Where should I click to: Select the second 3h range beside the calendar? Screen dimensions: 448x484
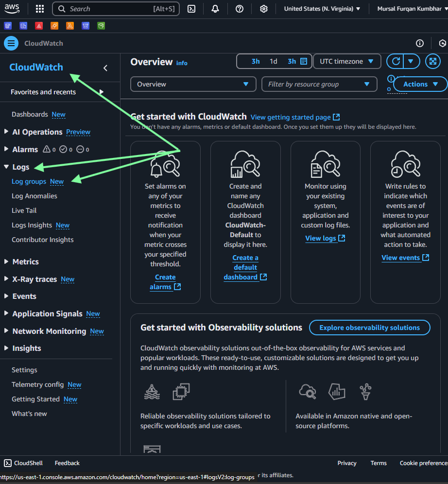pyautogui.click(x=292, y=61)
